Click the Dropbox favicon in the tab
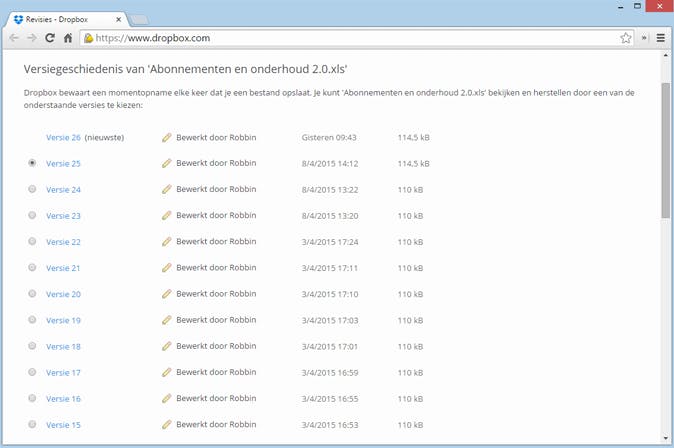 (x=18, y=19)
